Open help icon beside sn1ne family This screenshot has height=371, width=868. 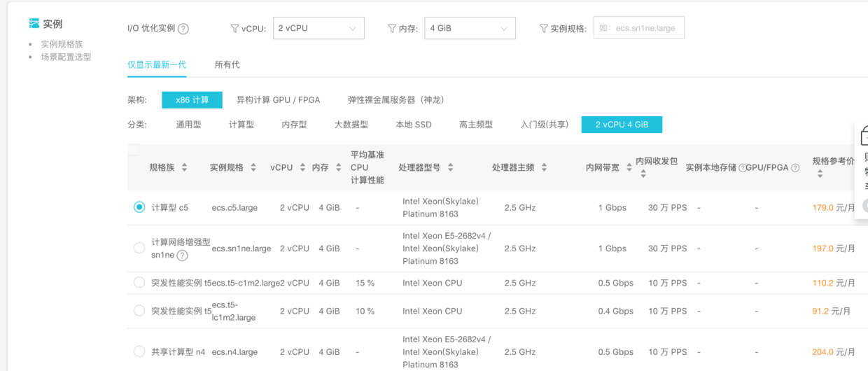pos(182,255)
